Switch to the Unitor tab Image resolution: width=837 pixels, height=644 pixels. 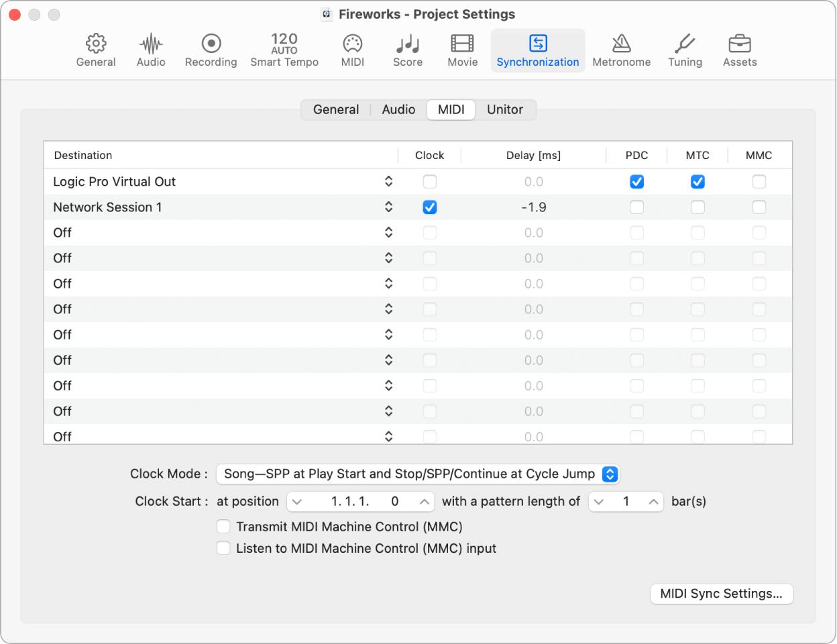coord(505,109)
